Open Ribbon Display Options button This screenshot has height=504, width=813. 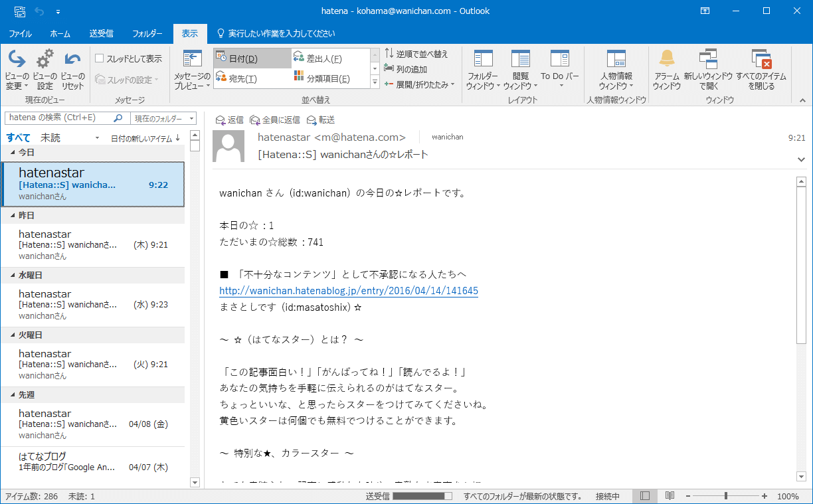click(705, 11)
